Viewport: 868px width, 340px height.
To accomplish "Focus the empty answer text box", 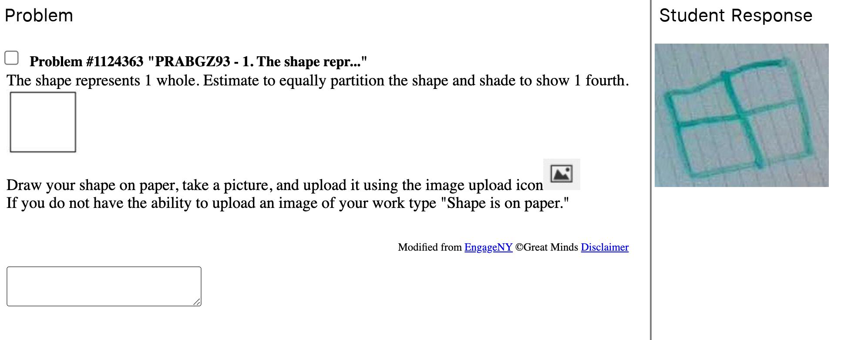I will tap(104, 286).
